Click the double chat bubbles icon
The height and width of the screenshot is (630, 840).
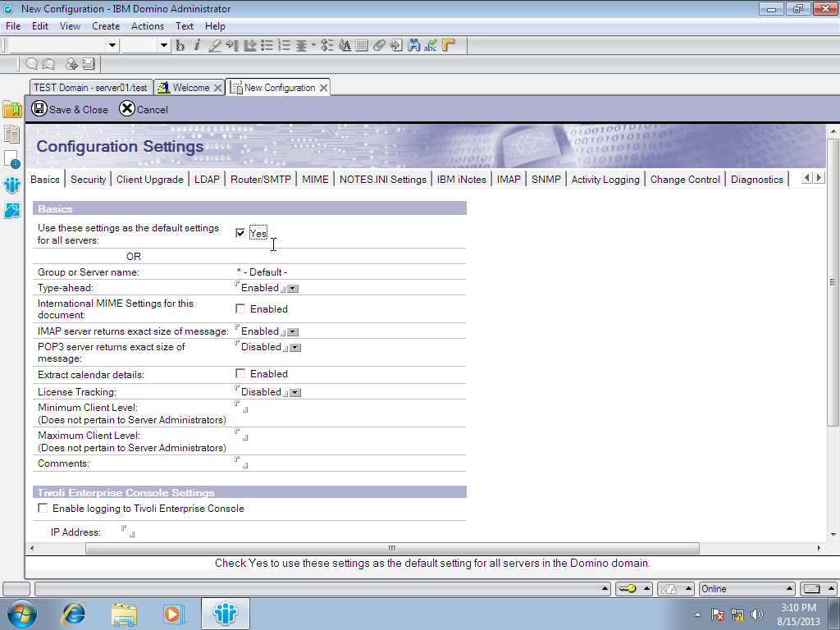pyautogui.click(x=48, y=64)
